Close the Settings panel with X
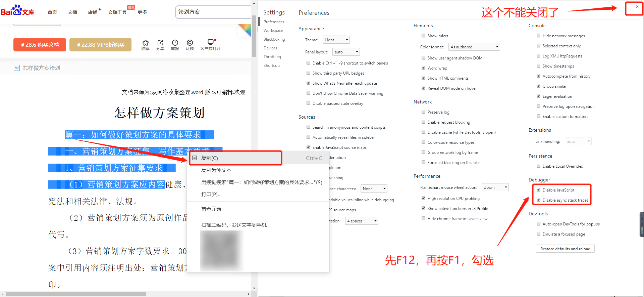Image resolution: width=644 pixels, height=297 pixels. click(x=637, y=7)
